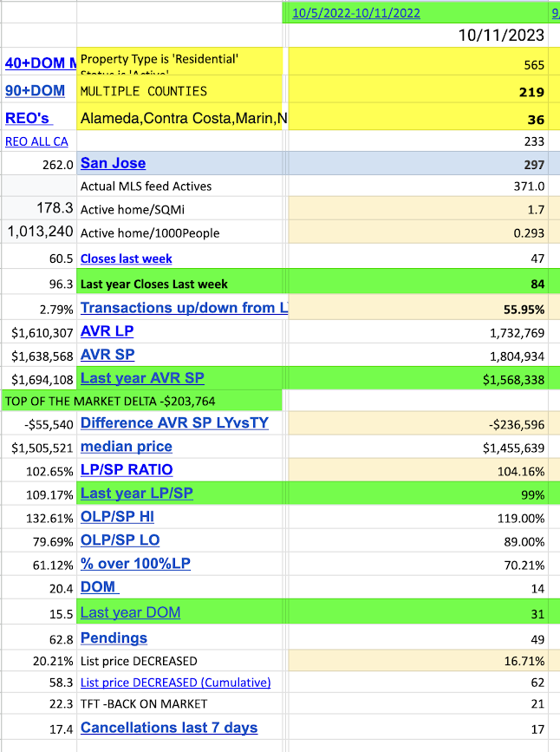Image resolution: width=560 pixels, height=752 pixels.
Task: Select the bold 36 value cell
Action: pyautogui.click(x=418, y=116)
